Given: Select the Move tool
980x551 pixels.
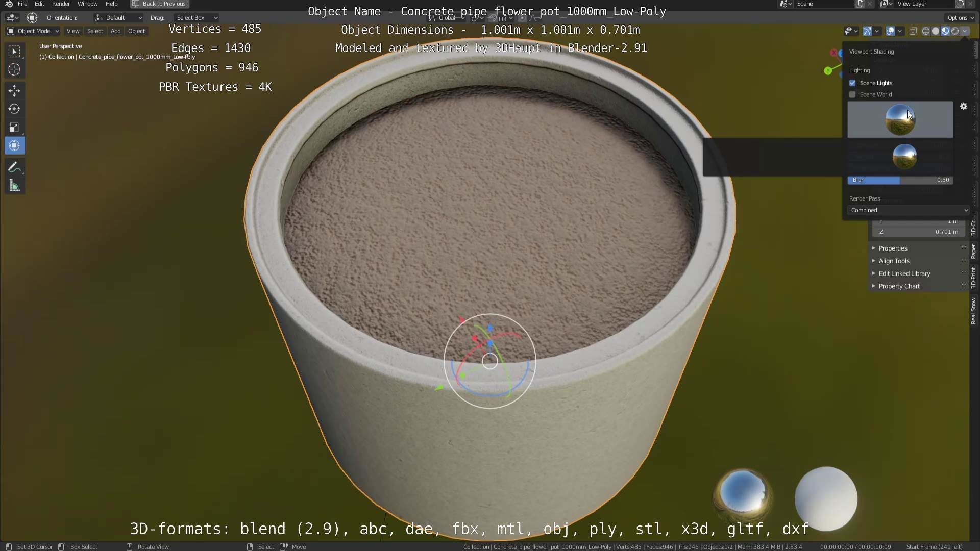Looking at the screenshot, I should (x=14, y=91).
